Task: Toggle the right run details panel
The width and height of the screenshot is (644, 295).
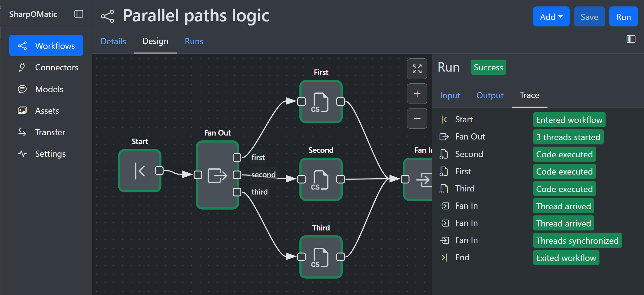Action: pos(631,39)
